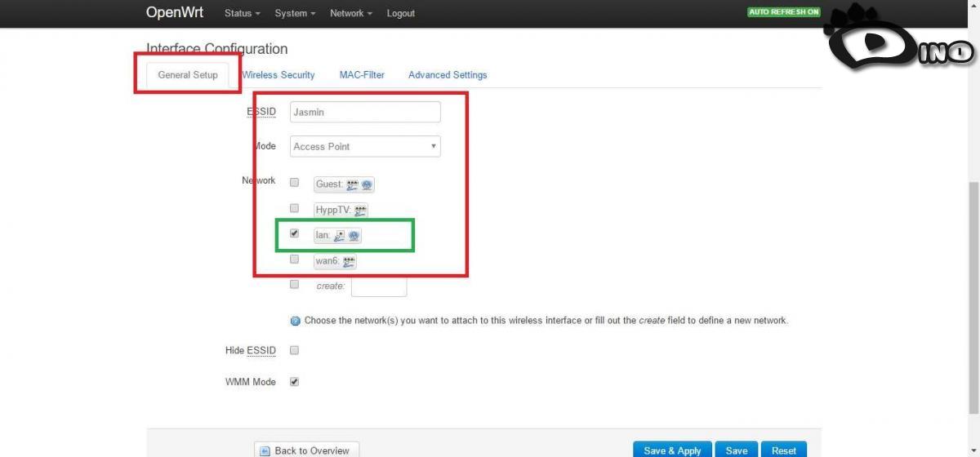This screenshot has height=457, width=980.
Task: Click the Reset button
Action: [x=784, y=450]
